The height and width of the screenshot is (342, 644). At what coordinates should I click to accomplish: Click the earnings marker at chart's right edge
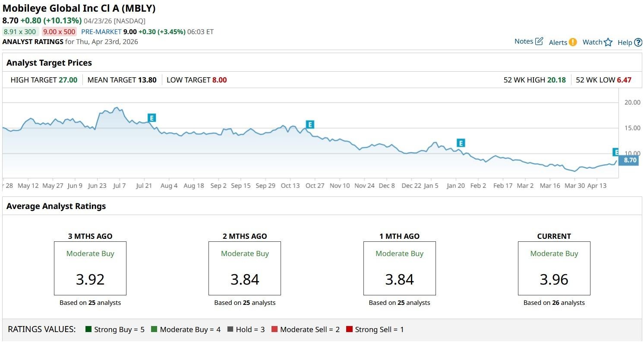[x=616, y=152]
